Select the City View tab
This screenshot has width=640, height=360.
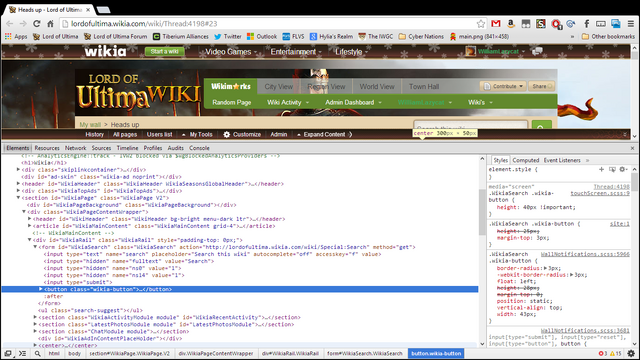(278, 87)
